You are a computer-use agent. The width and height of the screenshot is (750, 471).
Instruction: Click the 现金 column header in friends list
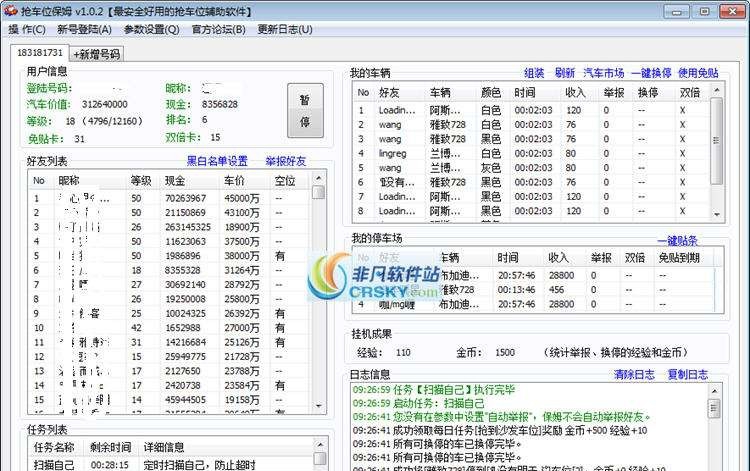point(176,181)
